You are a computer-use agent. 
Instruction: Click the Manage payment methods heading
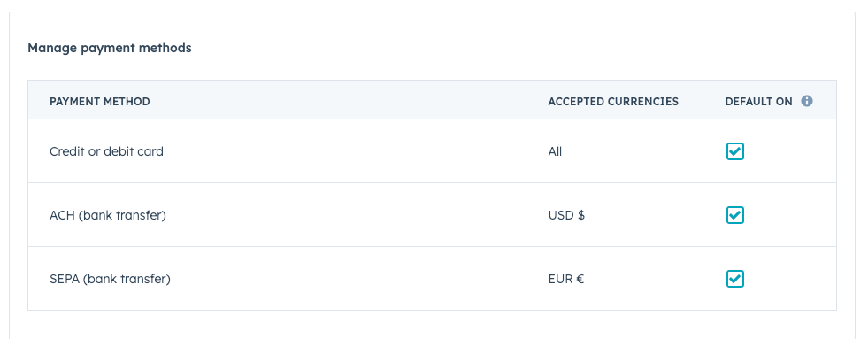click(110, 48)
